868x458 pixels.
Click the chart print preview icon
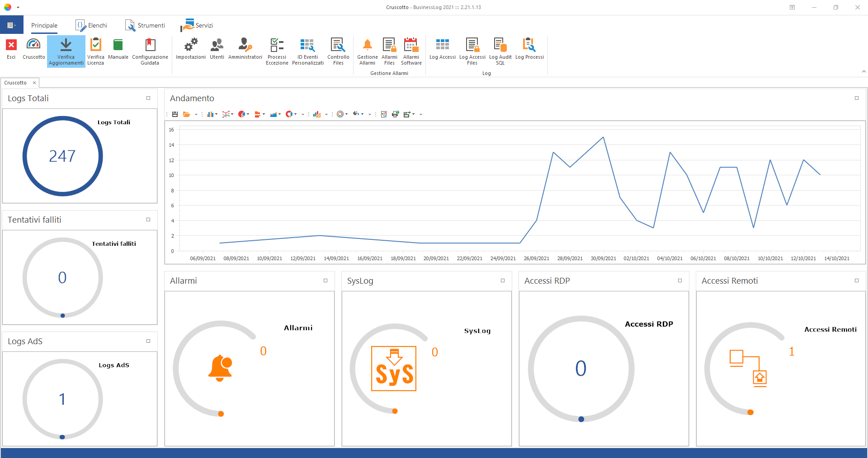(384, 114)
